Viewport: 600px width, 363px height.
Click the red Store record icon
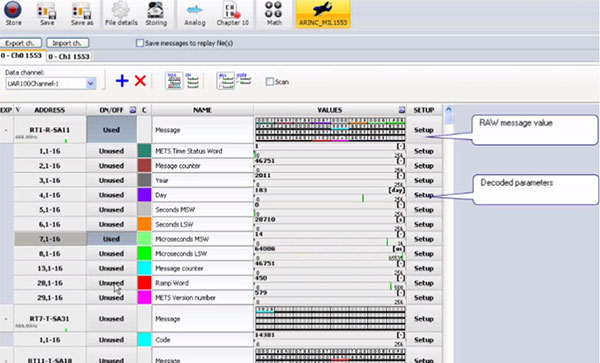(13, 11)
